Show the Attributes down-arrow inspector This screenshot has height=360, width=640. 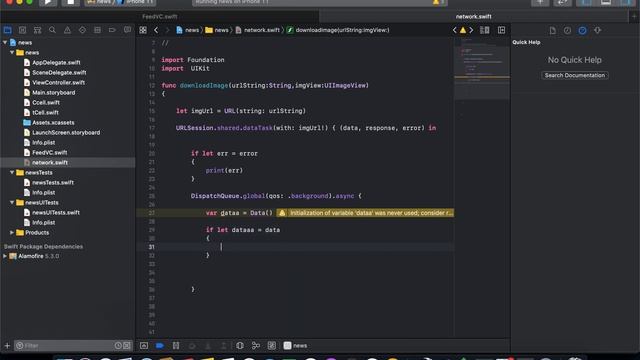[x=598, y=30]
